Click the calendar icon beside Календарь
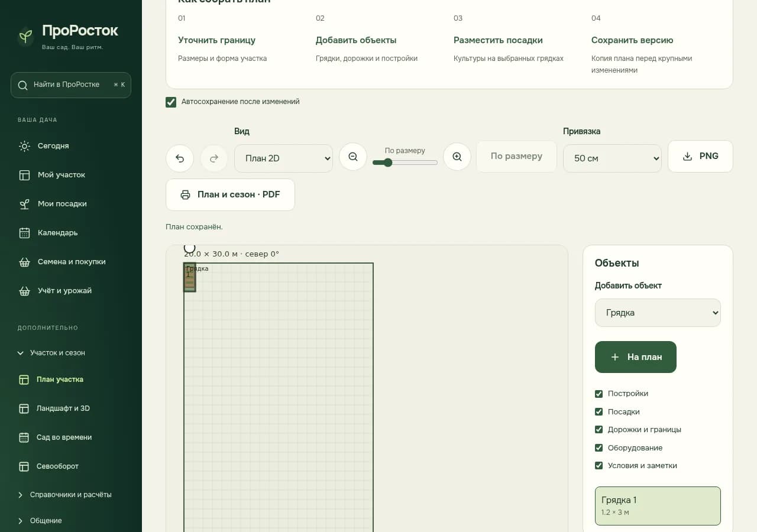Screen dimensions: 757x532 [24, 233]
